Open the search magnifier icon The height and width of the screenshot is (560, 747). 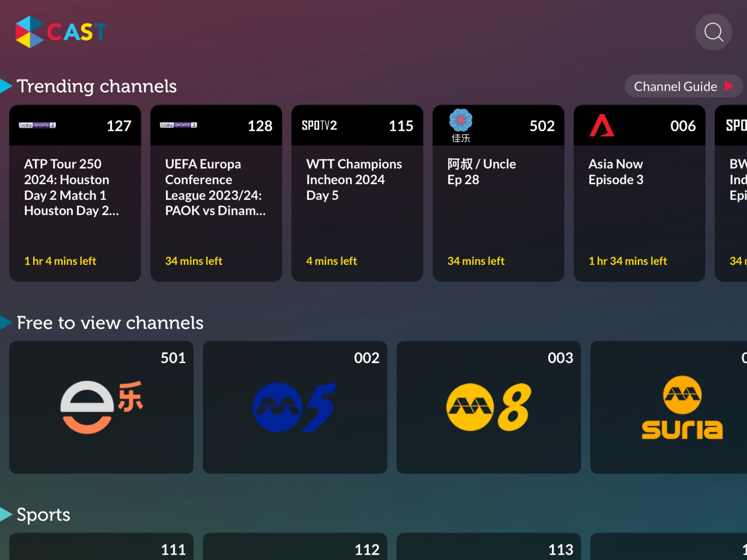point(713,32)
